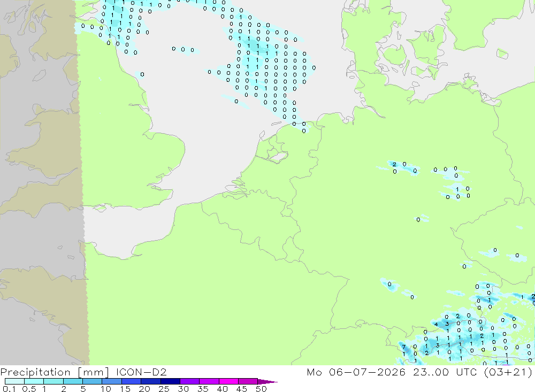Click the 'Precipitation [mm]' title text
The width and height of the screenshot is (535, 392).
(x=55, y=372)
